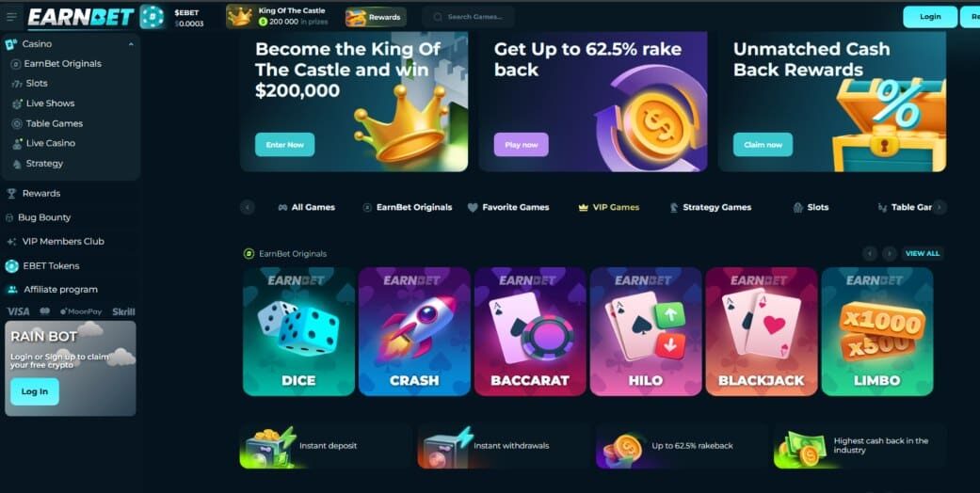Open the Crash game thumbnail
Image resolution: width=980 pixels, height=493 pixels.
point(414,331)
